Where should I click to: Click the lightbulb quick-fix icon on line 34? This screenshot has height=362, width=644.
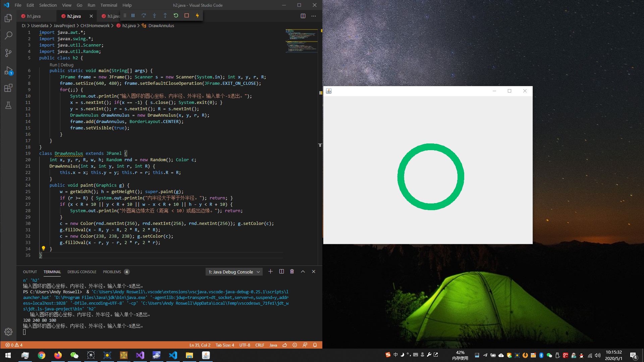pos(43,248)
